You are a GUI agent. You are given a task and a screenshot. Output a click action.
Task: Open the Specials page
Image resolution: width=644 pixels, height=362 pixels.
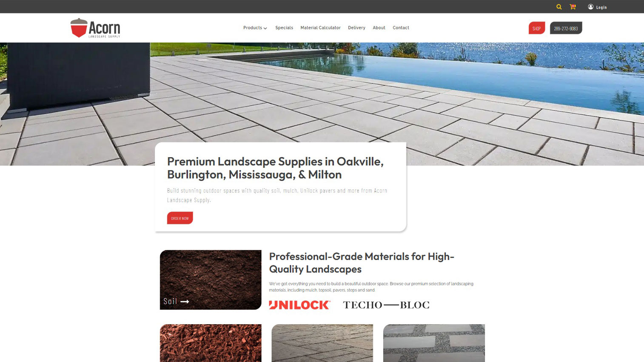click(x=284, y=28)
